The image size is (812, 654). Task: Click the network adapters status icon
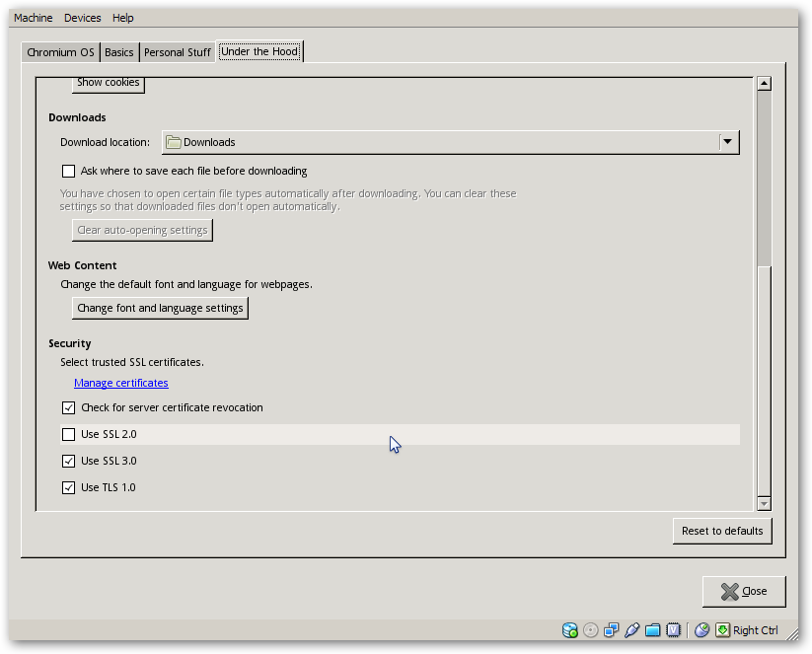(x=611, y=630)
